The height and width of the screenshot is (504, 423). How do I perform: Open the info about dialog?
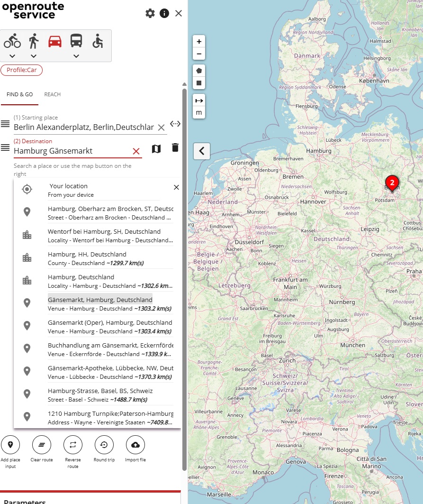164,13
